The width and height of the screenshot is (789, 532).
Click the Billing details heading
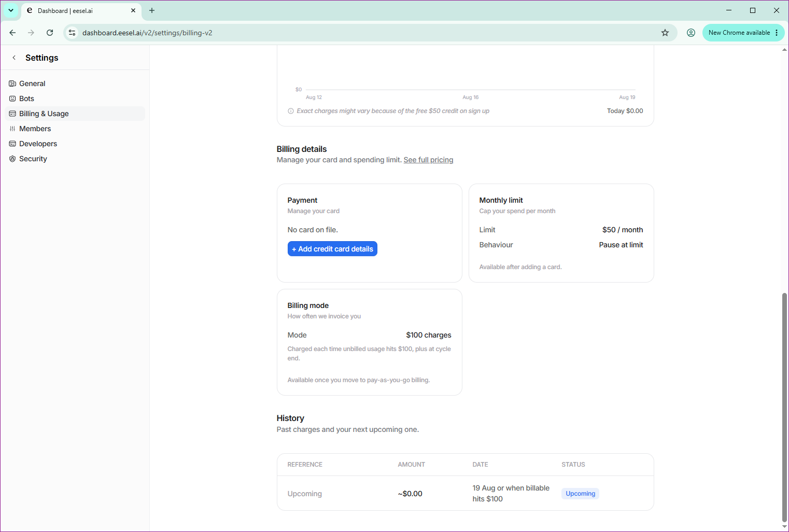(x=302, y=149)
